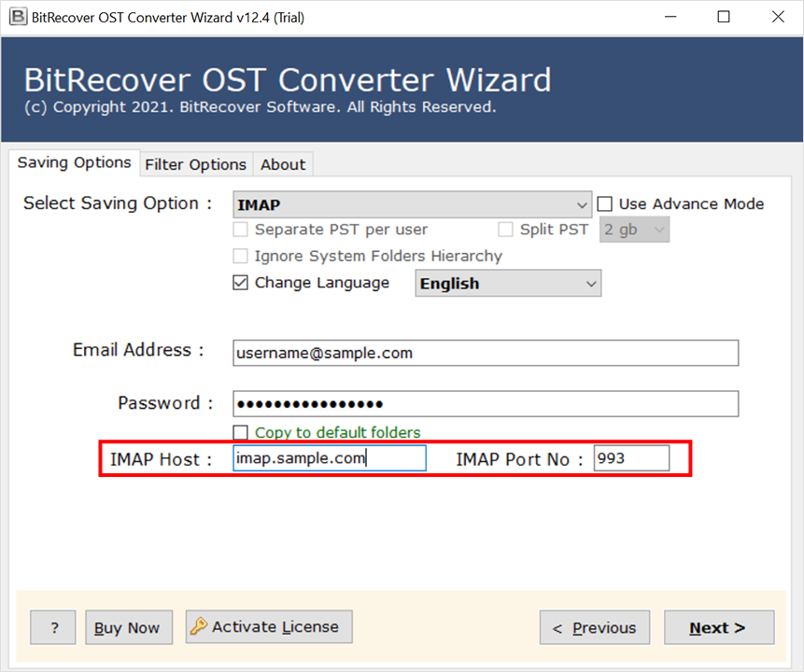Open the English language dropdown
Image resolution: width=804 pixels, height=672 pixels.
coord(508,284)
